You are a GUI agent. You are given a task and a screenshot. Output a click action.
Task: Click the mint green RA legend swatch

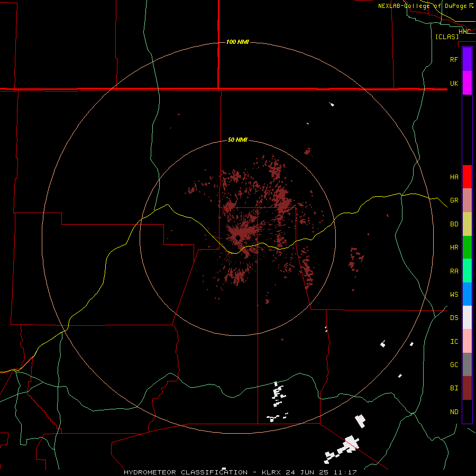point(467,271)
